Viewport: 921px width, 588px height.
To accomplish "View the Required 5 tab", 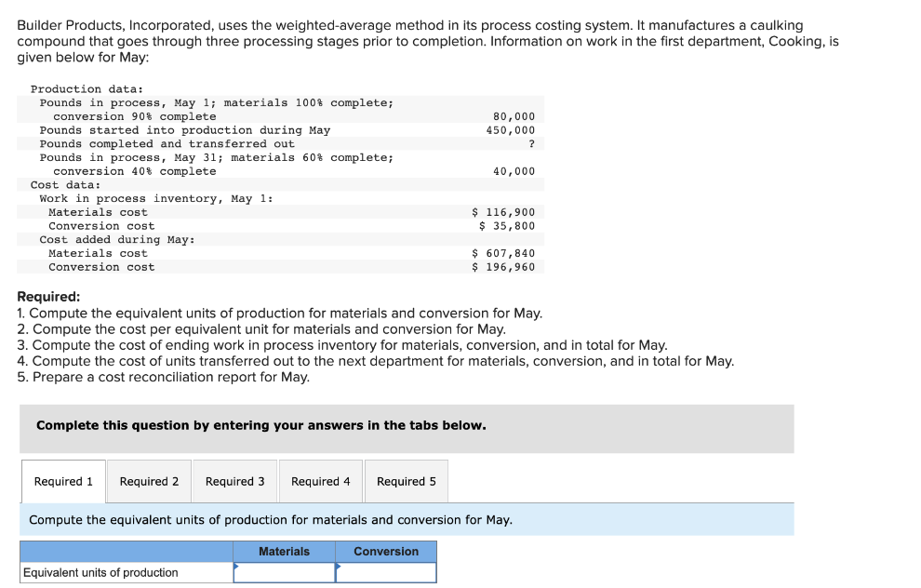I will point(406,481).
